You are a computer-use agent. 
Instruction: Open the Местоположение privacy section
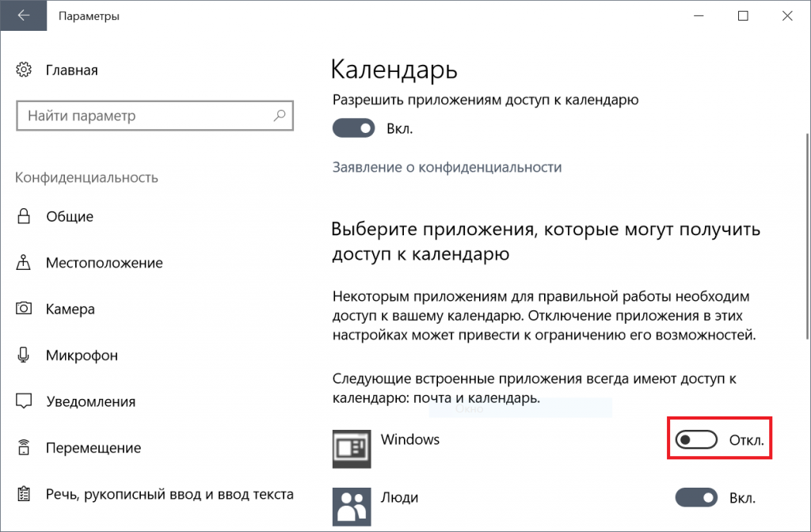[105, 263]
